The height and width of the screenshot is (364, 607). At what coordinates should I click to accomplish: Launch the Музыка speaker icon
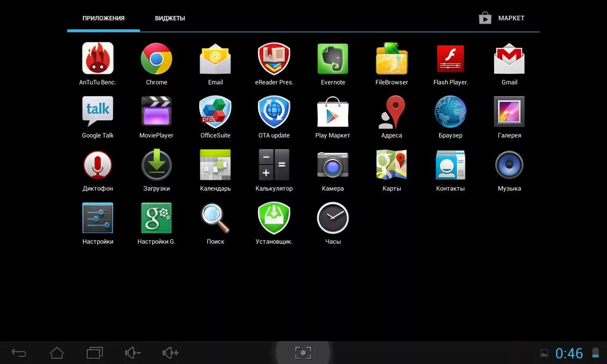pyautogui.click(x=509, y=165)
